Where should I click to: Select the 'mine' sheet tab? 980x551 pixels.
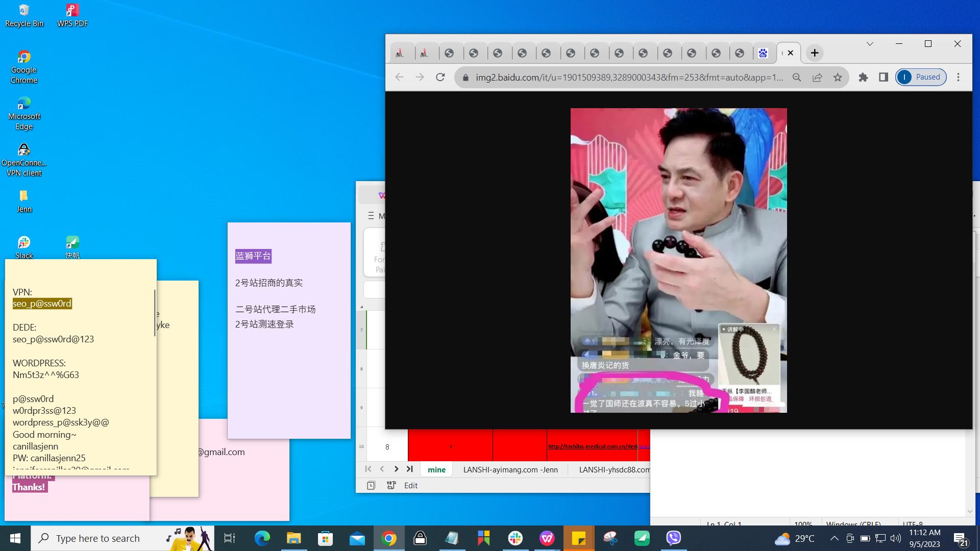coord(436,469)
